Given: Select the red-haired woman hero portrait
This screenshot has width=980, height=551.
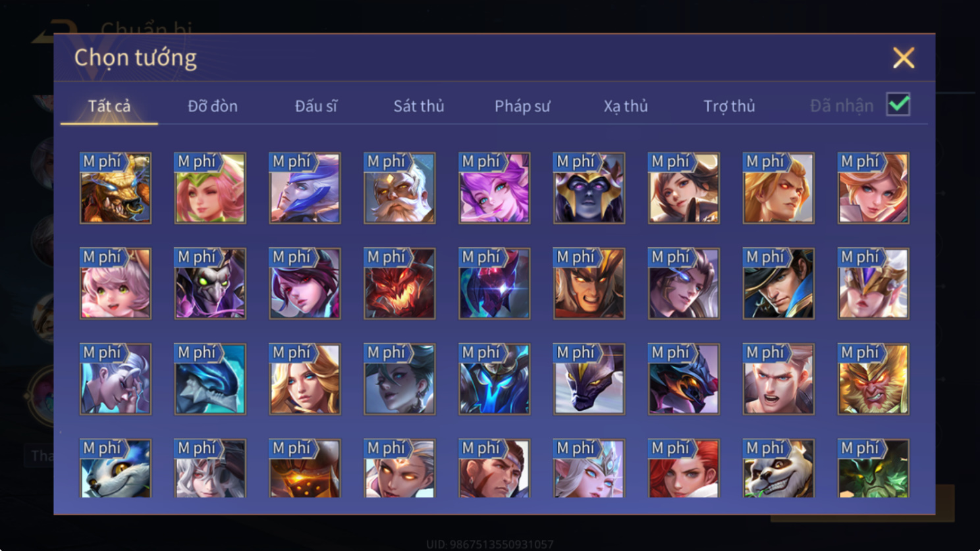Looking at the screenshot, I should coord(684,468).
